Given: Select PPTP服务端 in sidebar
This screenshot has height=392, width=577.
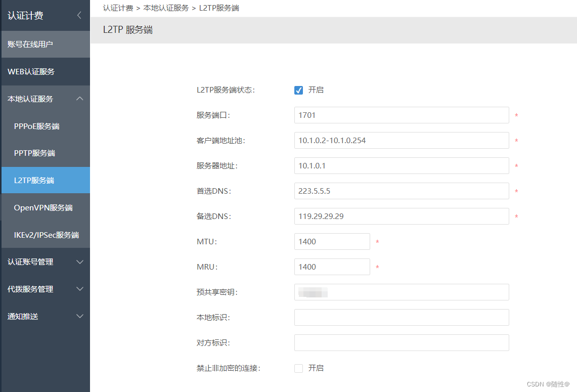Looking at the screenshot, I should 46,153.
